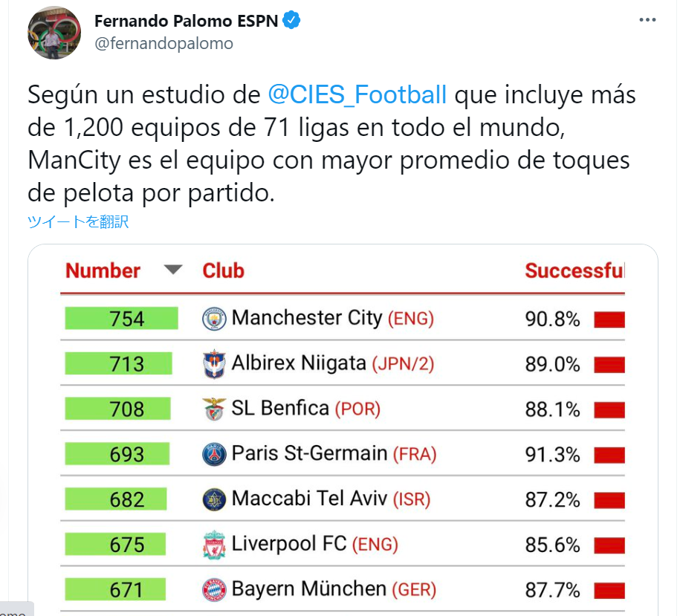Click the Fernando Palomo ESPN display name
683x616 pixels.
click(186, 21)
